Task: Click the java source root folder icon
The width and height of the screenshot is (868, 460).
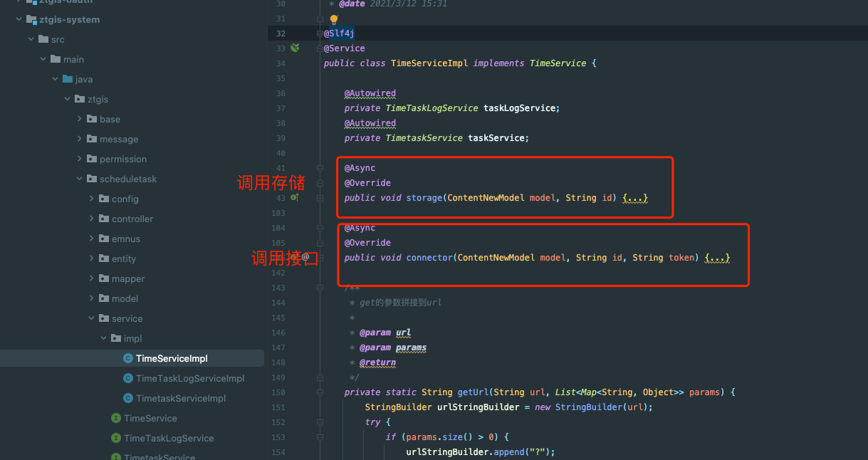Action: pyautogui.click(x=68, y=80)
